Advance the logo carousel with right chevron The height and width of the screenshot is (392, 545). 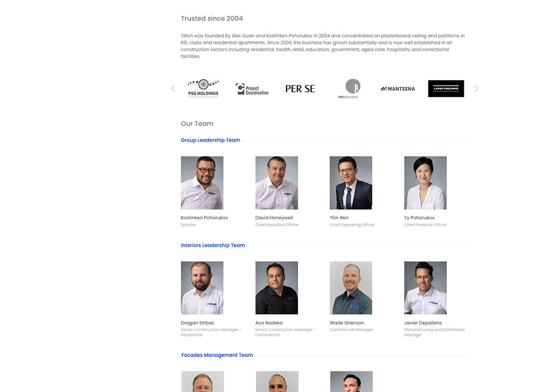click(x=476, y=89)
